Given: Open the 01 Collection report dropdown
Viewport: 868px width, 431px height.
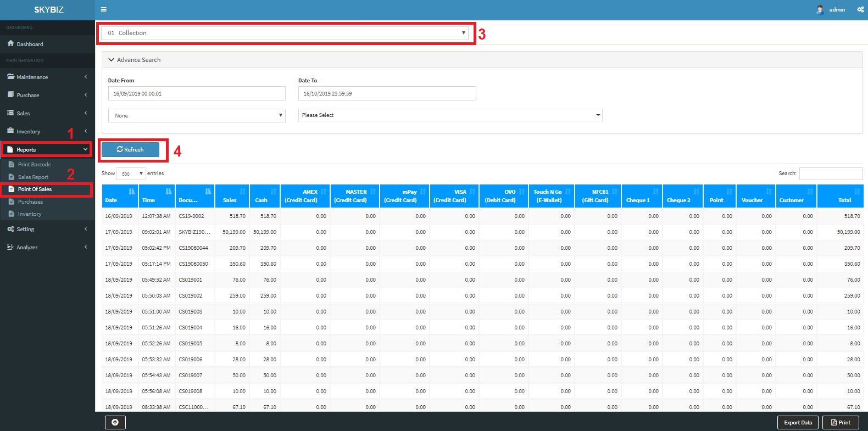Looking at the screenshot, I should [286, 33].
